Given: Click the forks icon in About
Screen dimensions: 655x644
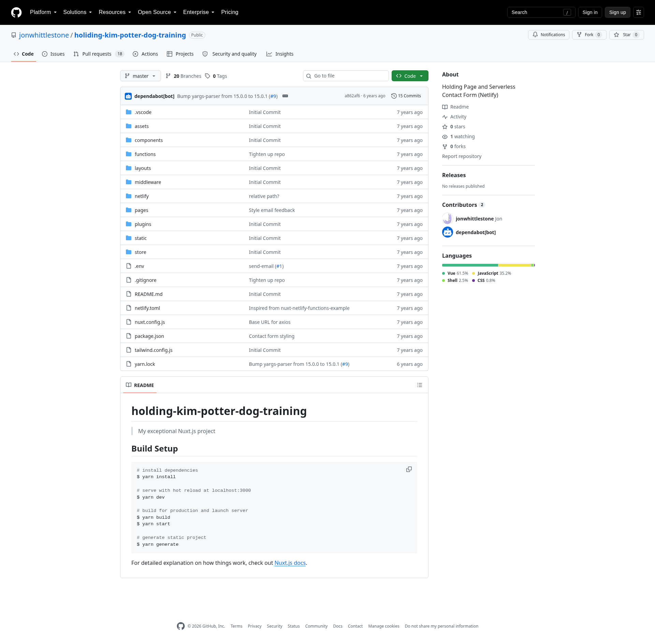Looking at the screenshot, I should (x=445, y=146).
